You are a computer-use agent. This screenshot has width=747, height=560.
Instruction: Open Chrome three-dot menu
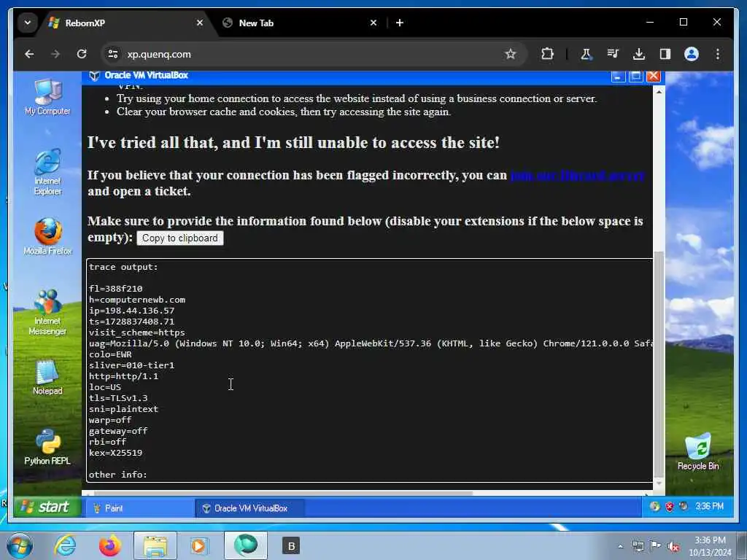(718, 54)
